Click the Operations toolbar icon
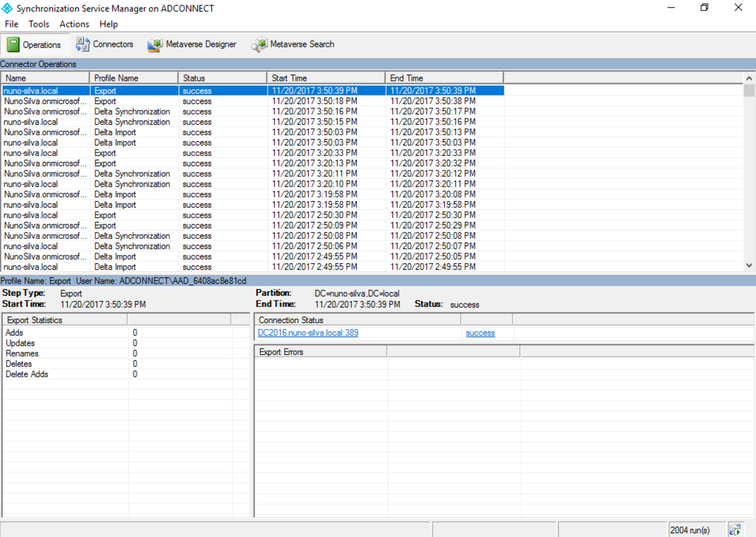 point(13,44)
